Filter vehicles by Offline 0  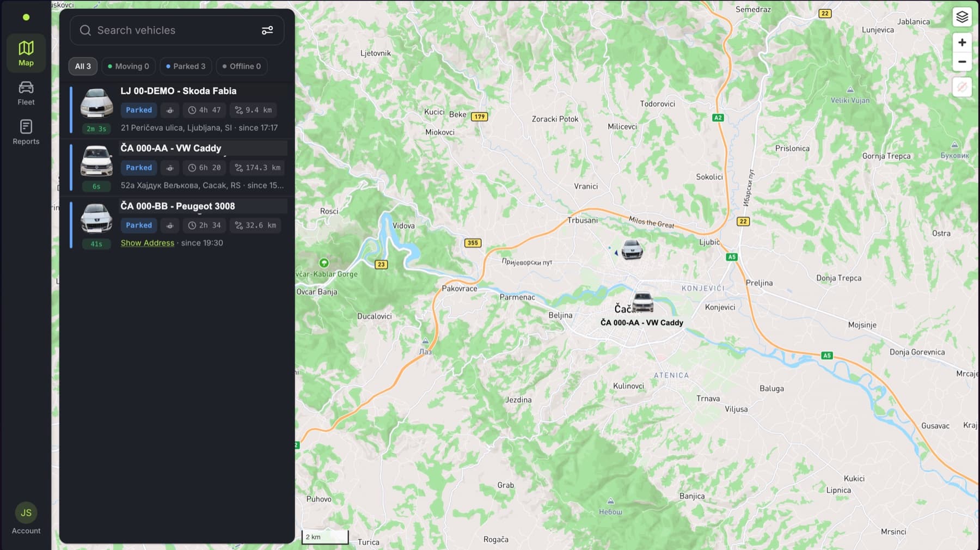pos(242,66)
